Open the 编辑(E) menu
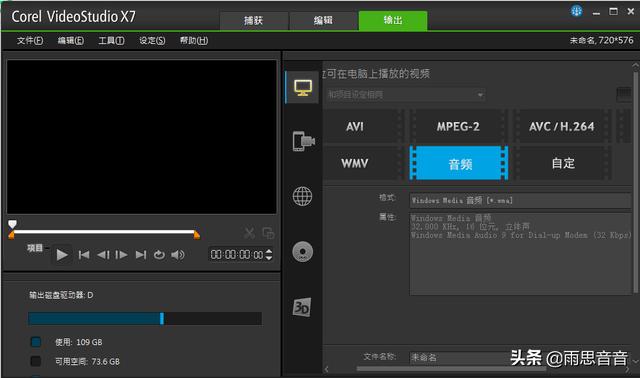Viewport: 640px width, 378px height. point(71,40)
